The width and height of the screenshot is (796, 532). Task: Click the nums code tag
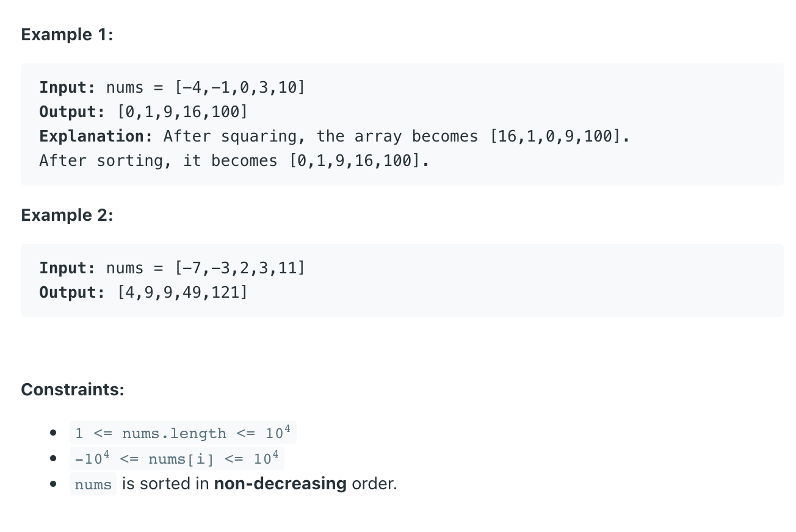tap(93, 484)
